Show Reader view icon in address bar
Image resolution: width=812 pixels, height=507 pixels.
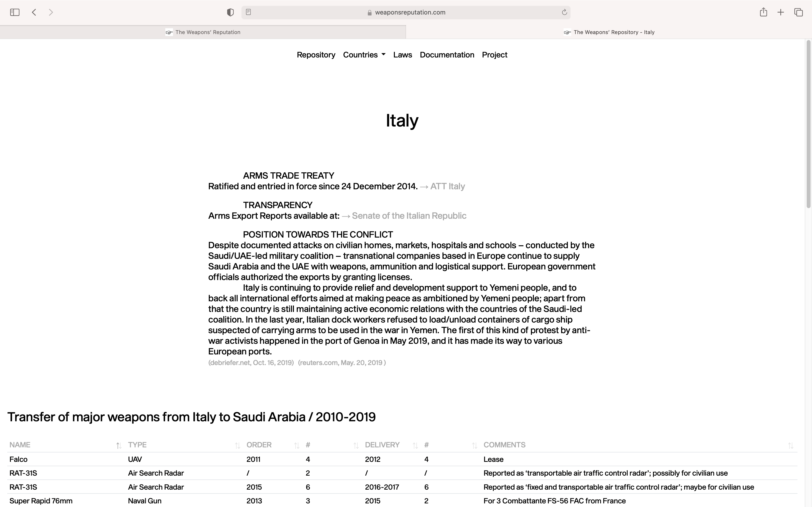248,12
